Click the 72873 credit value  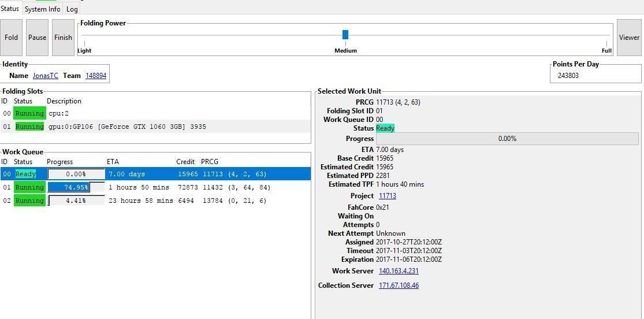click(188, 187)
